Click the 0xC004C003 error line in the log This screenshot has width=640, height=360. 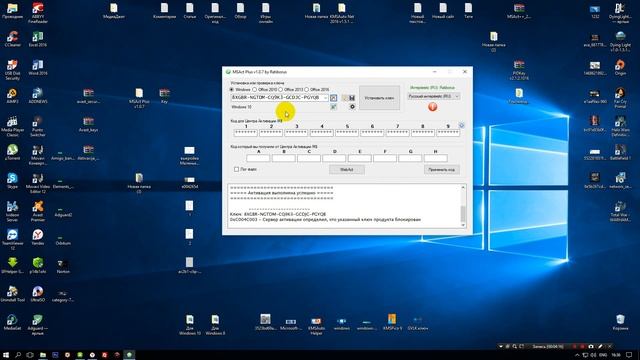[325, 220]
